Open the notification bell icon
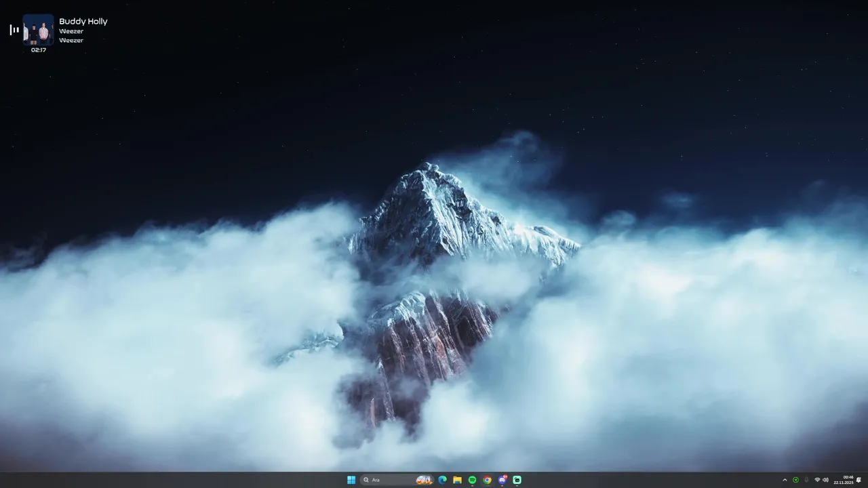 coord(859,480)
